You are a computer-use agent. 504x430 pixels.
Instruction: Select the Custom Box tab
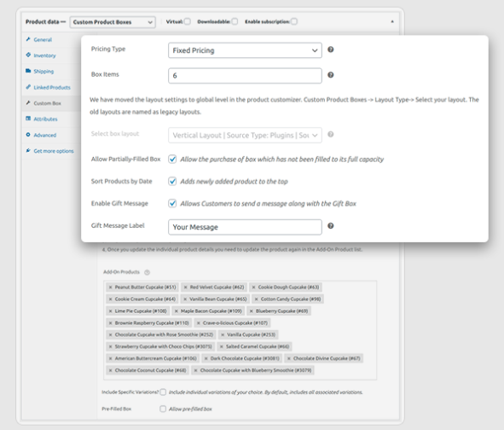47,103
